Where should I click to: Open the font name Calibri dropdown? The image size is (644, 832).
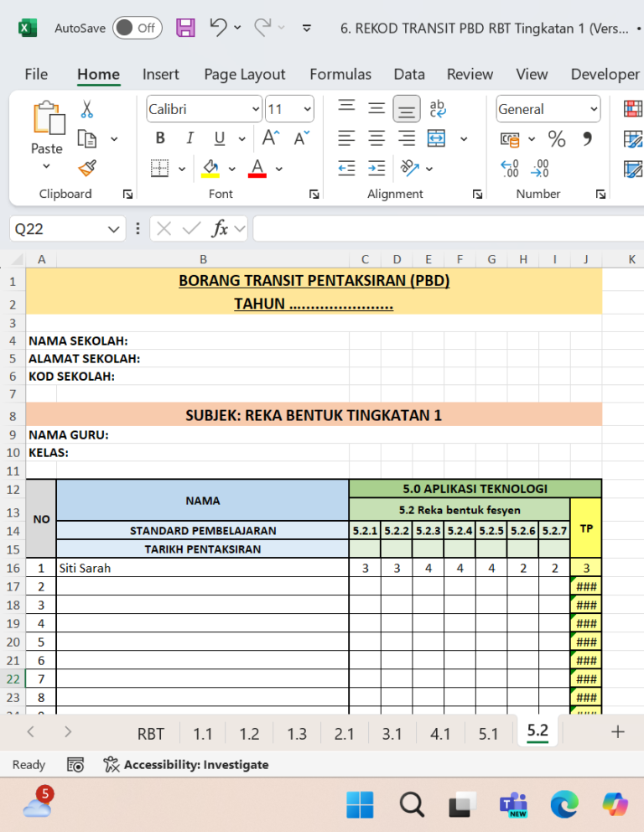(256, 109)
